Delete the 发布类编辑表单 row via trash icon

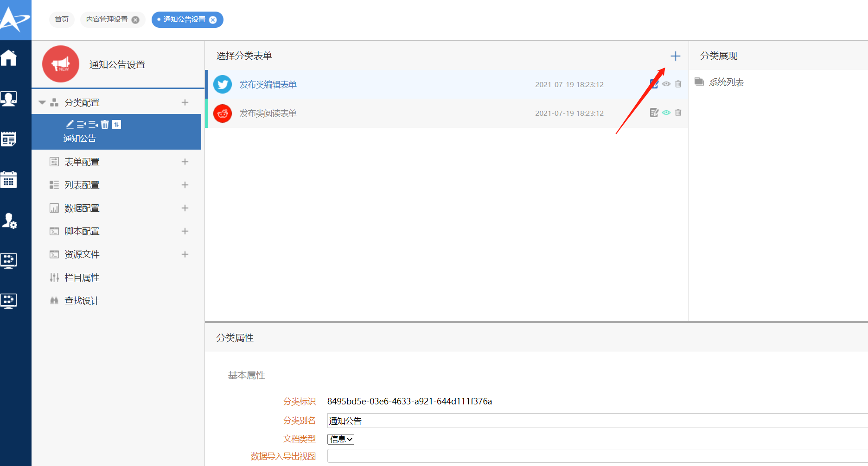click(678, 84)
